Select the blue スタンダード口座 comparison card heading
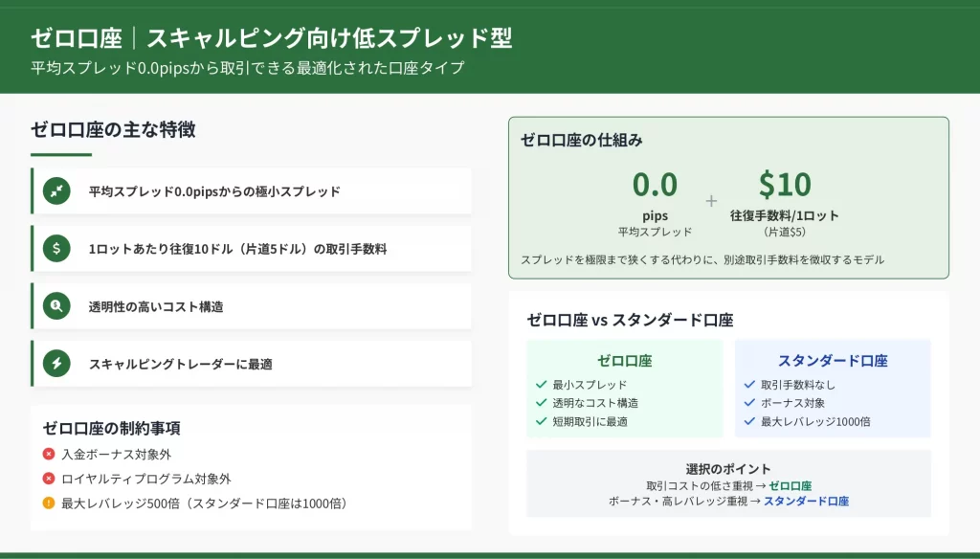The width and height of the screenshot is (980, 559). (x=832, y=361)
